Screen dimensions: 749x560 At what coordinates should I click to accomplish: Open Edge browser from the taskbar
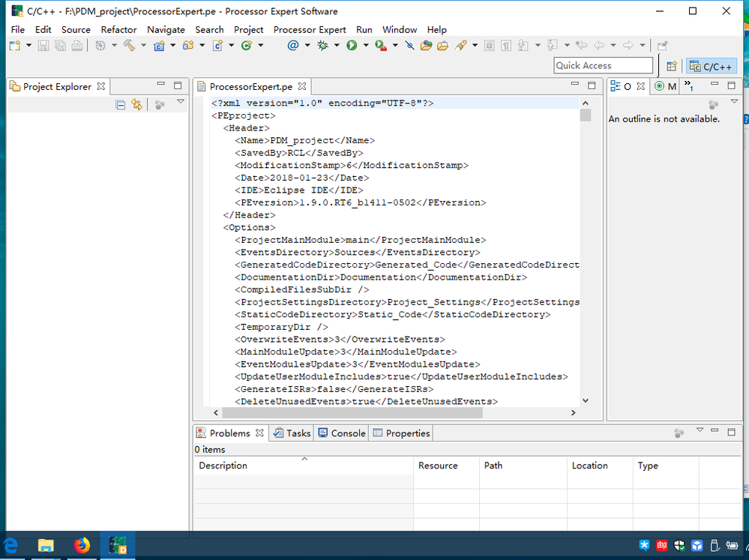pos(11,545)
